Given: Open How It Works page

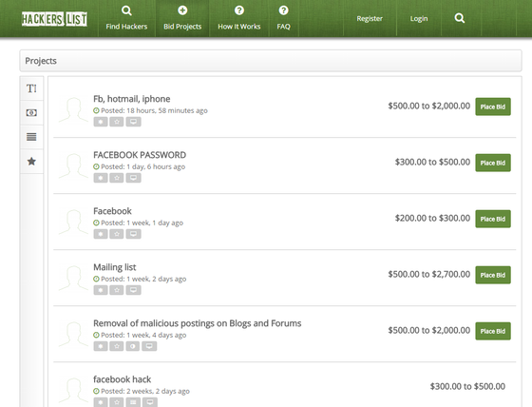Looking at the screenshot, I should pyautogui.click(x=239, y=18).
